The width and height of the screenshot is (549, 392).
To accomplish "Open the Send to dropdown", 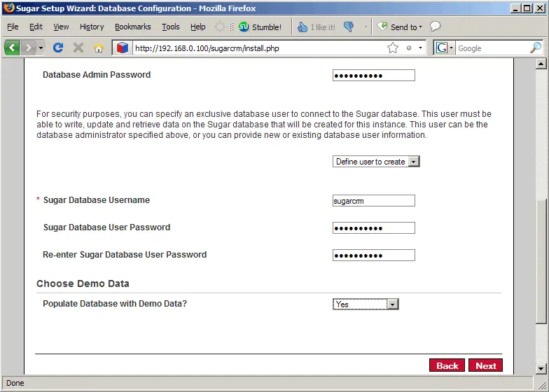I will [400, 27].
